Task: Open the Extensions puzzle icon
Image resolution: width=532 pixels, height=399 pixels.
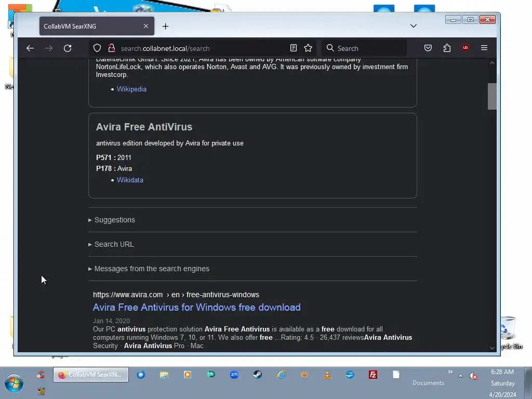Action: [447, 48]
